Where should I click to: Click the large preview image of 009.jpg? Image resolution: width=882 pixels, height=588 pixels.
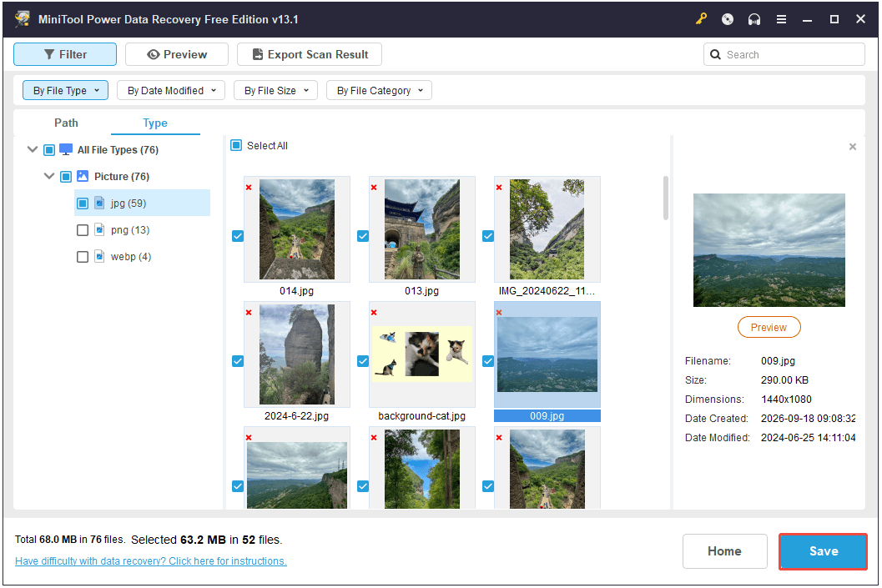(769, 250)
